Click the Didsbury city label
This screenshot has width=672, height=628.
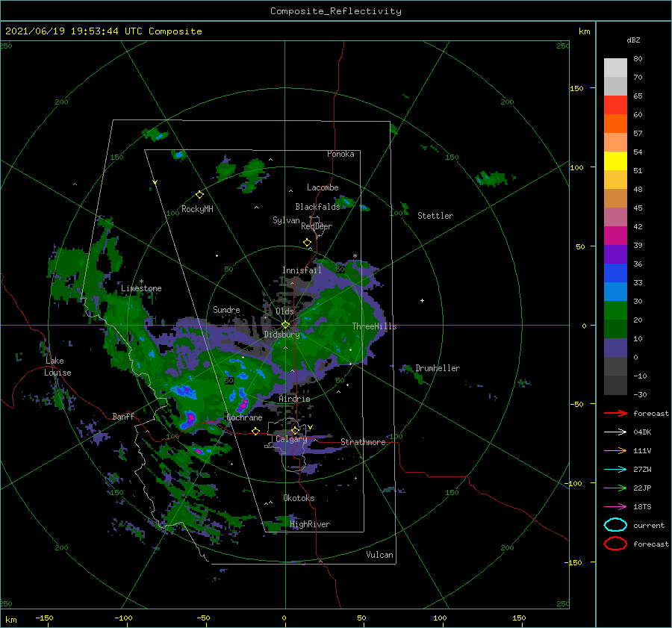coord(281,335)
